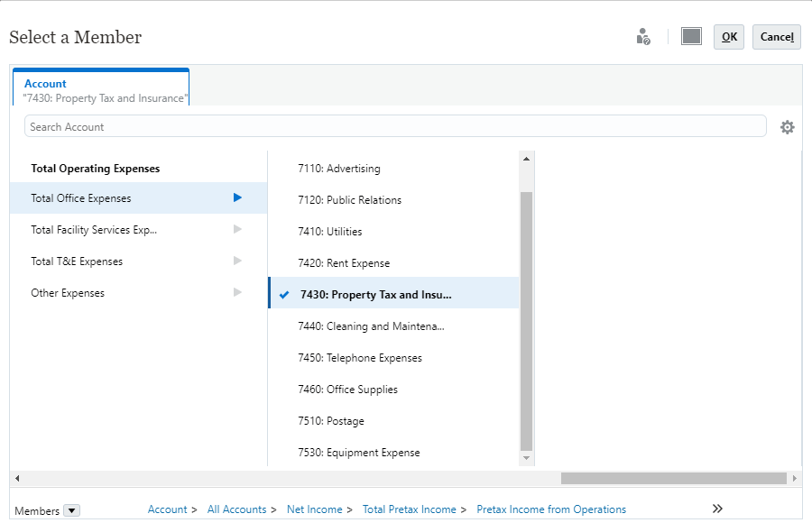Image resolution: width=812 pixels, height=532 pixels.
Task: Click the gray square display icon
Action: click(x=691, y=36)
